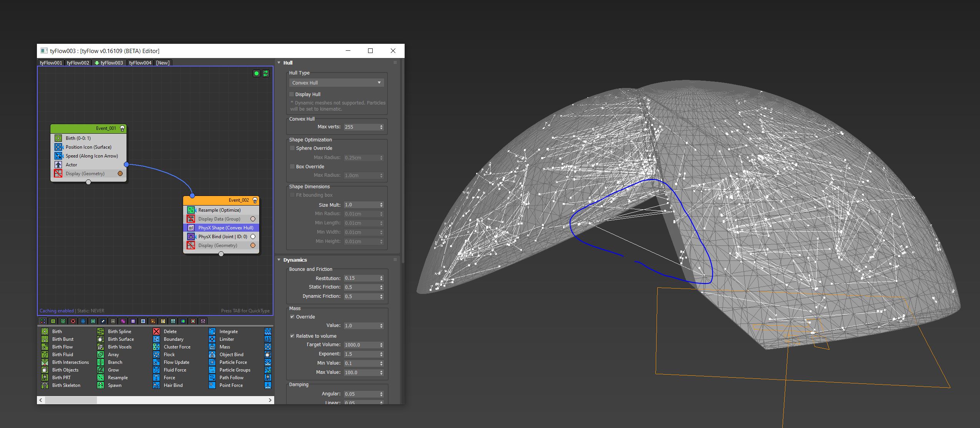The width and height of the screenshot is (980, 428).
Task: Pick the Birth Burst operator icon
Action: [45, 339]
